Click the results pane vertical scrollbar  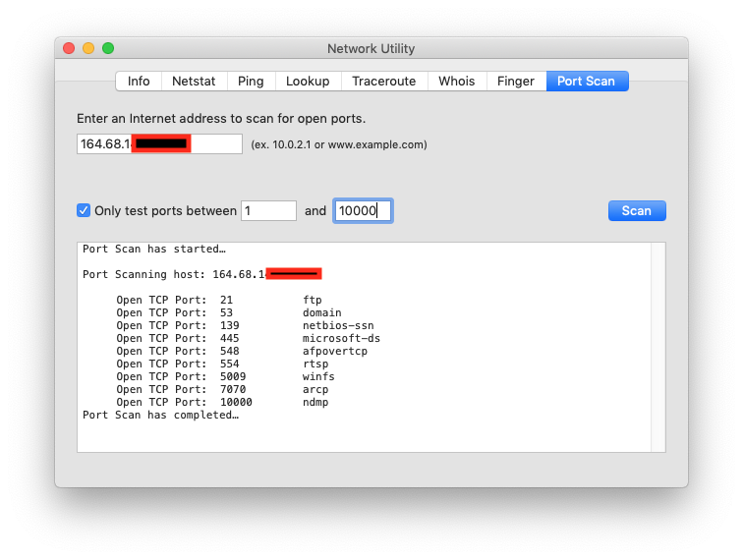coord(658,347)
